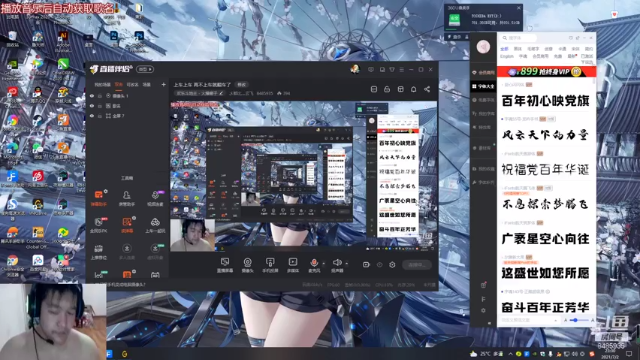Expand the microphone options arrow
Screen dimensions: 640x360
point(324,263)
